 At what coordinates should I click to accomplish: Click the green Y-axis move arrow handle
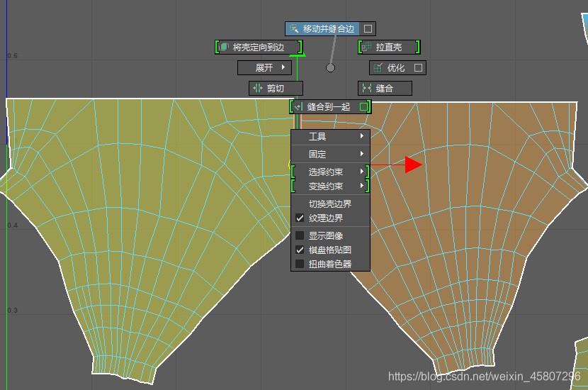click(298, 55)
